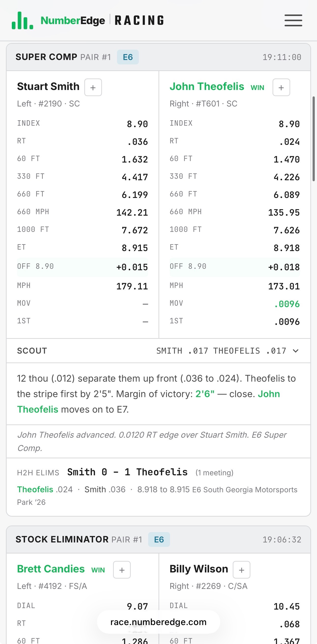Viewport: 317px width, 644px height.
Task: Add John Theofelis via his plus icon
Action: point(281,87)
